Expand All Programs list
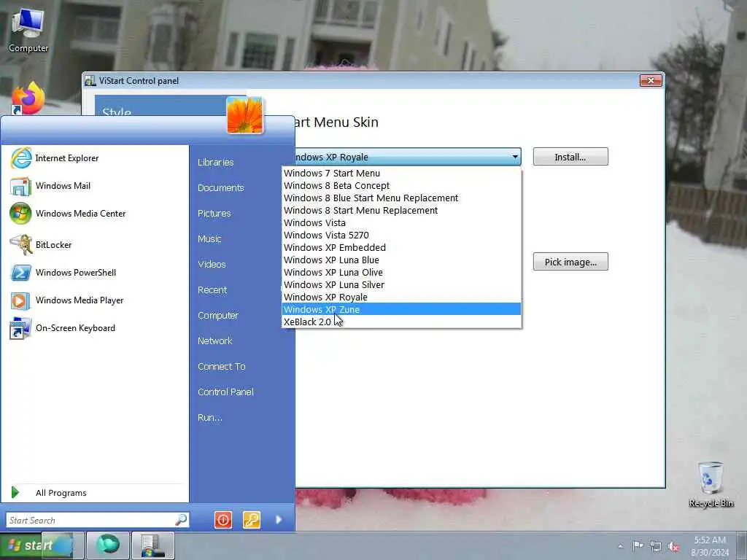The width and height of the screenshot is (747, 560). (61, 493)
